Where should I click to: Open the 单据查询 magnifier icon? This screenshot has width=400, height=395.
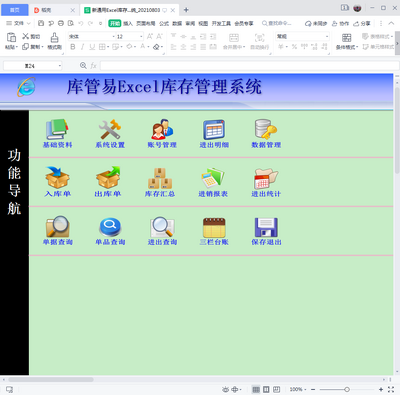(58, 226)
